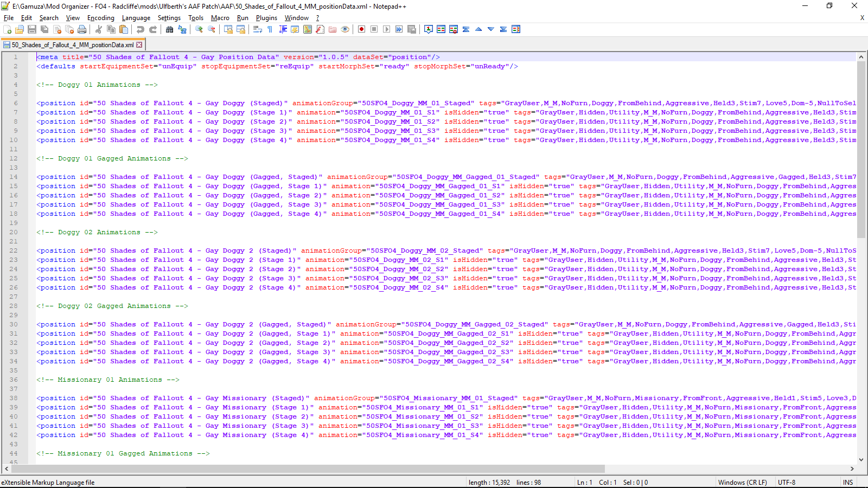Image resolution: width=868 pixels, height=488 pixels.
Task: Open the File menu
Action: coord(9,18)
